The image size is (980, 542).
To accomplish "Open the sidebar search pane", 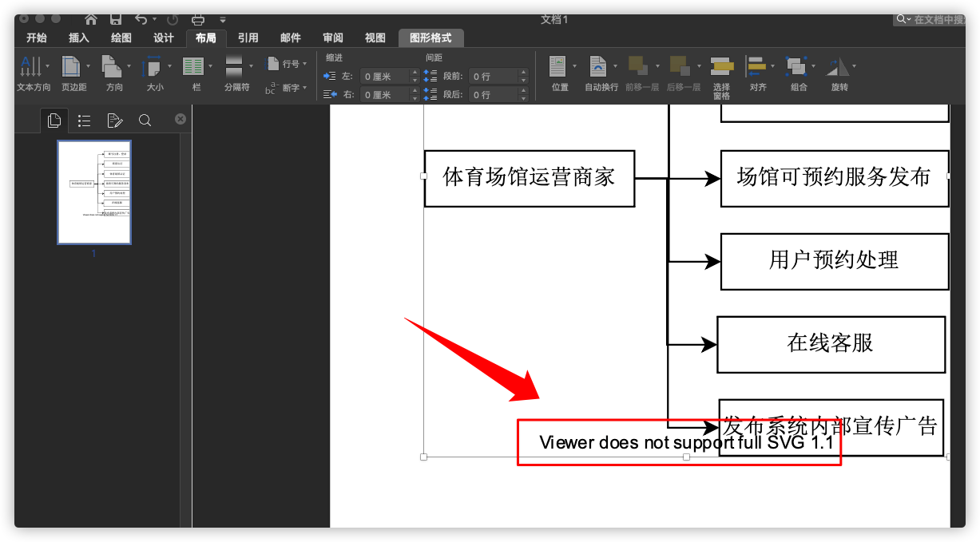I will click(145, 120).
